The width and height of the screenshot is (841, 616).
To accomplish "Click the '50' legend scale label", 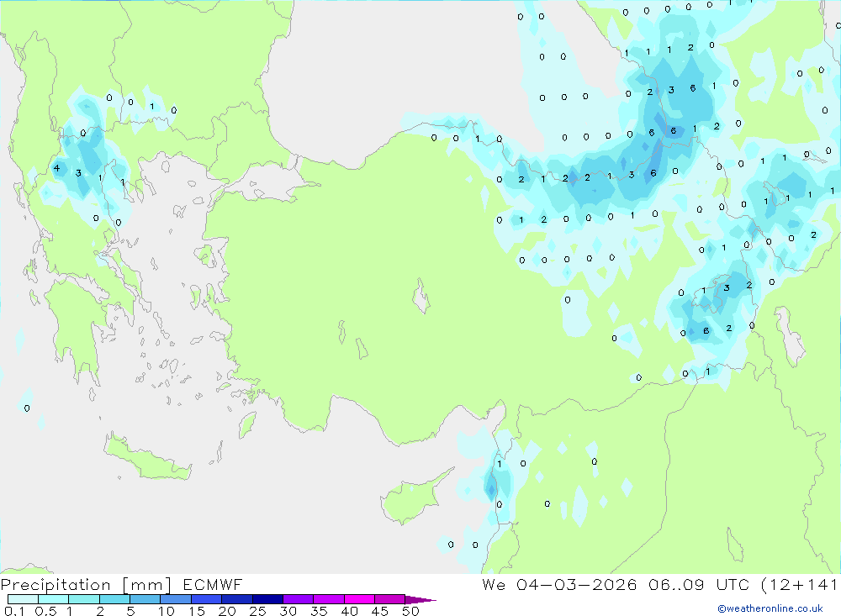I will [x=410, y=611].
